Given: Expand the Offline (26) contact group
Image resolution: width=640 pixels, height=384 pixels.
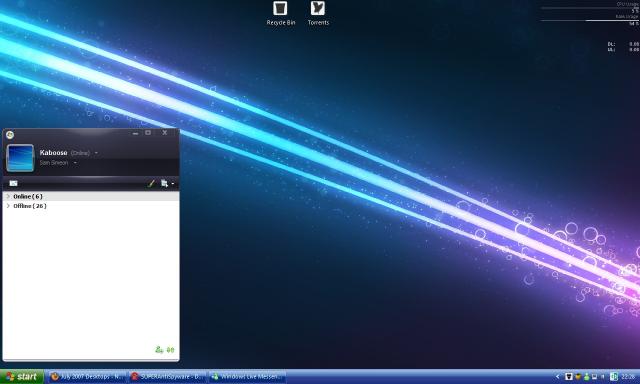Looking at the screenshot, I should tap(8, 206).
